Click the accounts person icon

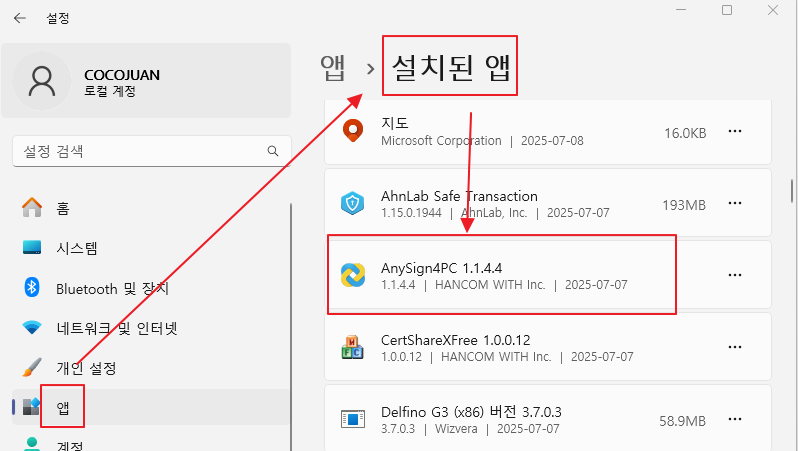32,444
